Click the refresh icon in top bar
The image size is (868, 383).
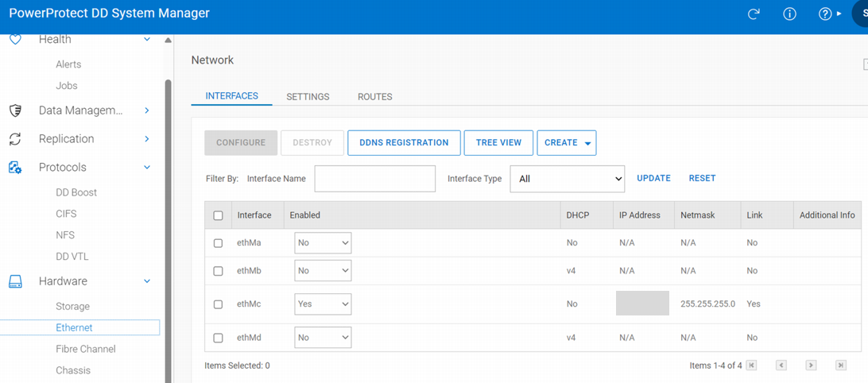pos(753,14)
